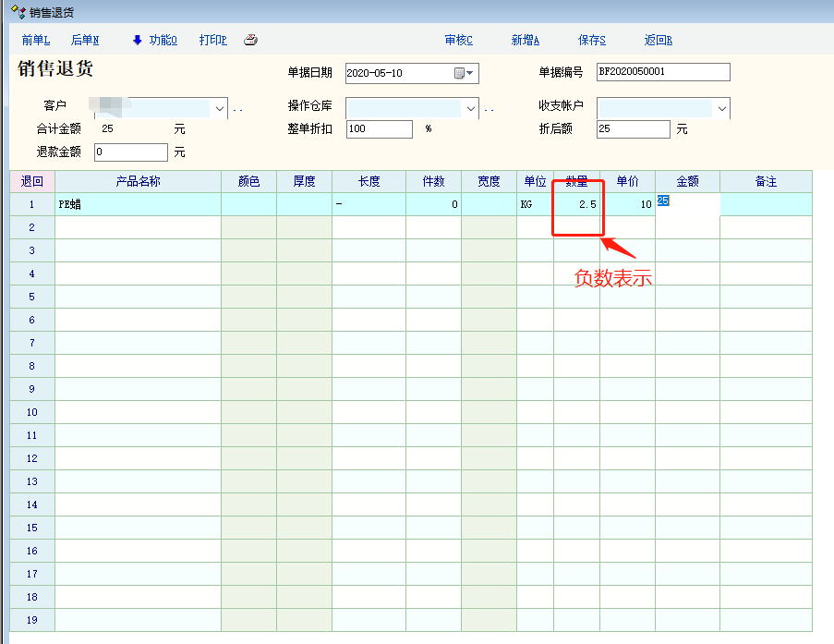Expand the 操作仓库 dropdown list
Image resolution: width=834 pixels, height=644 pixels.
pos(471,109)
